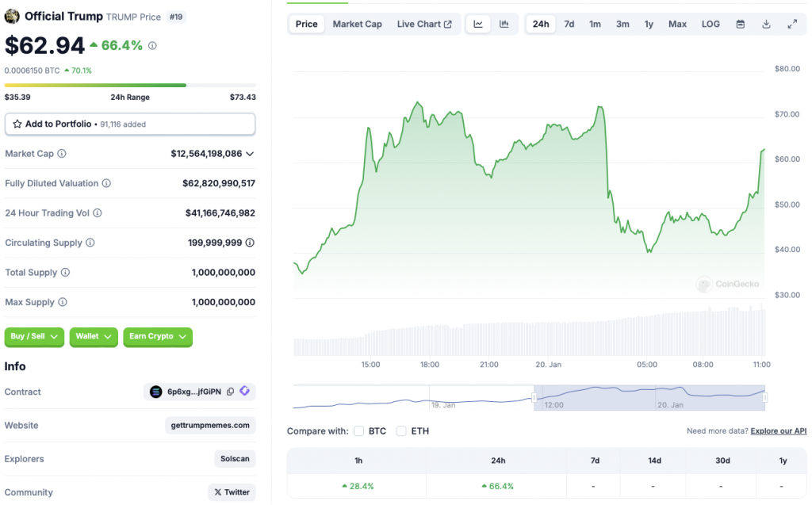
Task: Click the 0.0006150 BTC price text
Action: (32, 71)
